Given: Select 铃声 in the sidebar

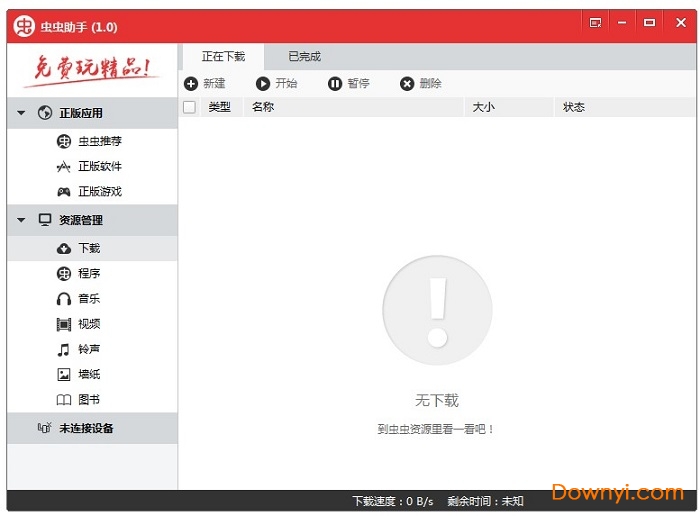Looking at the screenshot, I should (92, 349).
